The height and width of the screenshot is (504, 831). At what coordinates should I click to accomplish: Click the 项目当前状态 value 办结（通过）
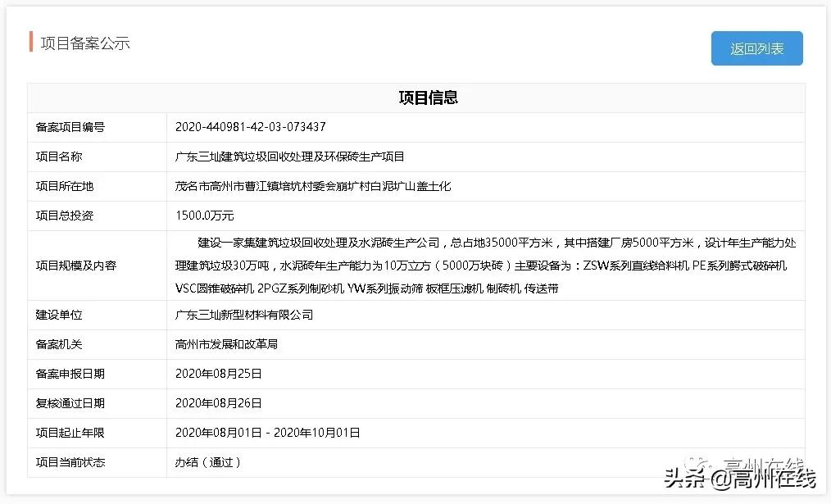[208, 462]
